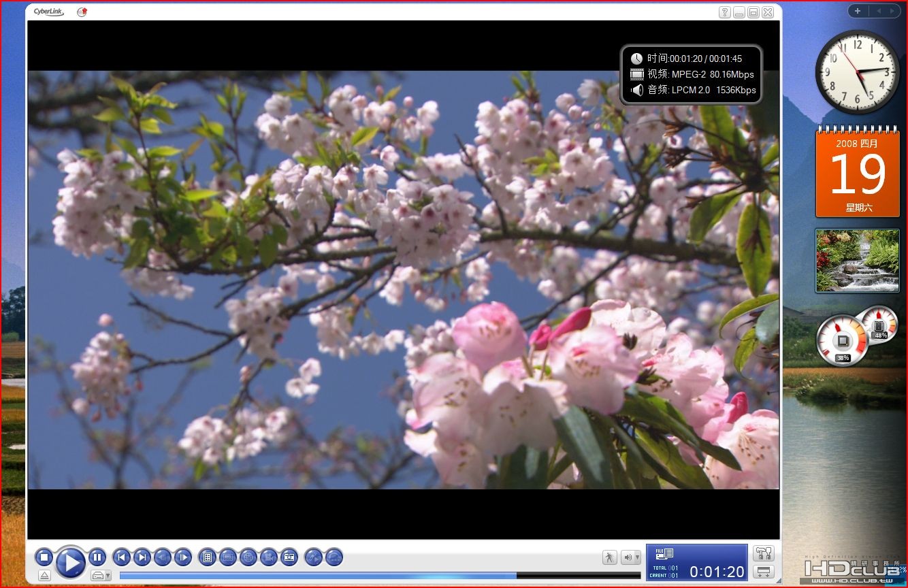Click the cherry blossom video frame
The image size is (908, 588).
tap(403, 280)
